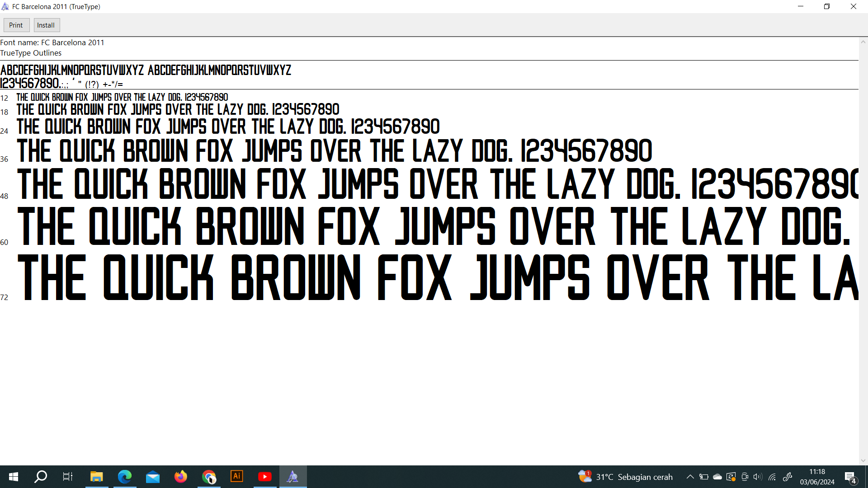Screen dimensions: 868x488
Task: Open the Windows Start menu
Action: point(14,477)
